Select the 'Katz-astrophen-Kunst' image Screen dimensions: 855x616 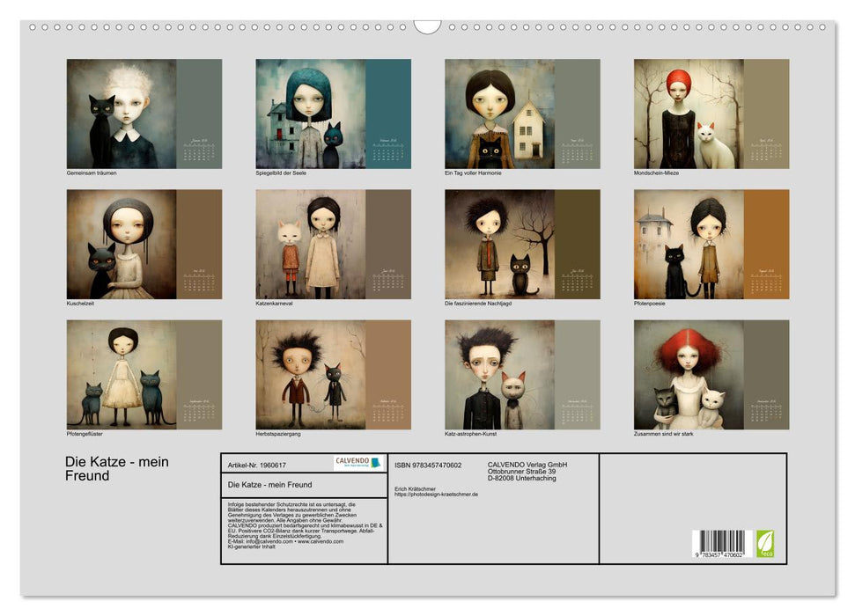(x=499, y=374)
